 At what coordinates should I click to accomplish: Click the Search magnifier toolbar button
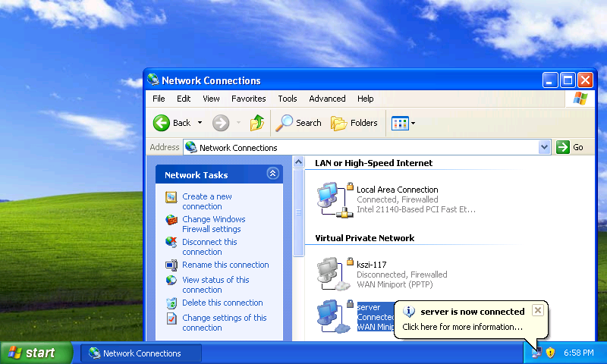298,123
